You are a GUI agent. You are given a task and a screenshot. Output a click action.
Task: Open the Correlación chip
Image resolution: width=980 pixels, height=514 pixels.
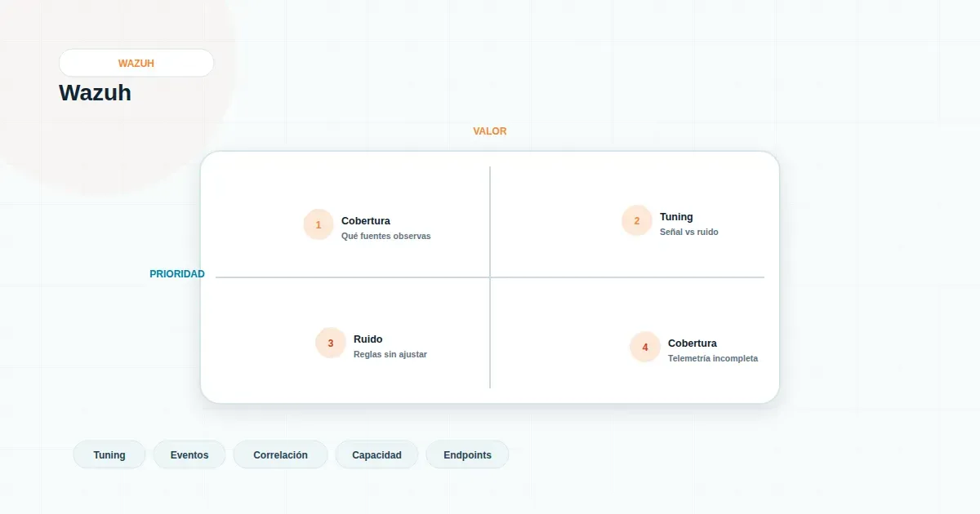click(x=280, y=454)
